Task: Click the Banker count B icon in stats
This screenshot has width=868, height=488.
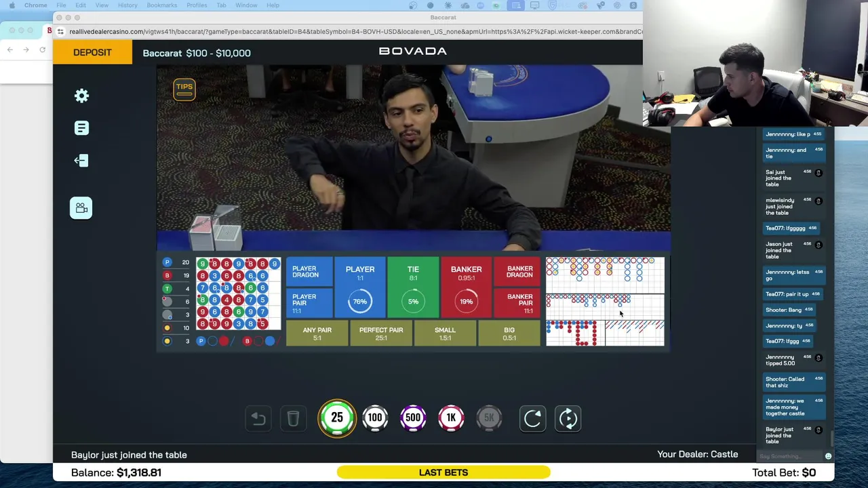Action: [167, 276]
